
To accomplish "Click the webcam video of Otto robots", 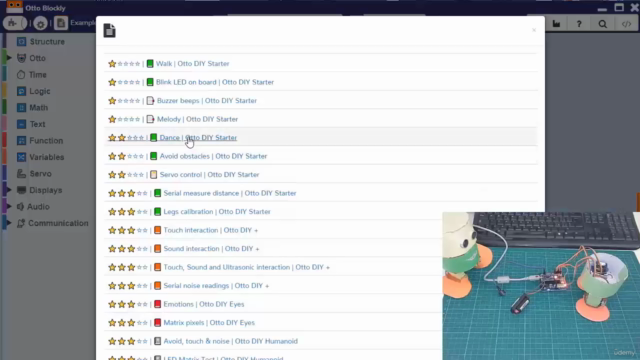I will (541, 286).
